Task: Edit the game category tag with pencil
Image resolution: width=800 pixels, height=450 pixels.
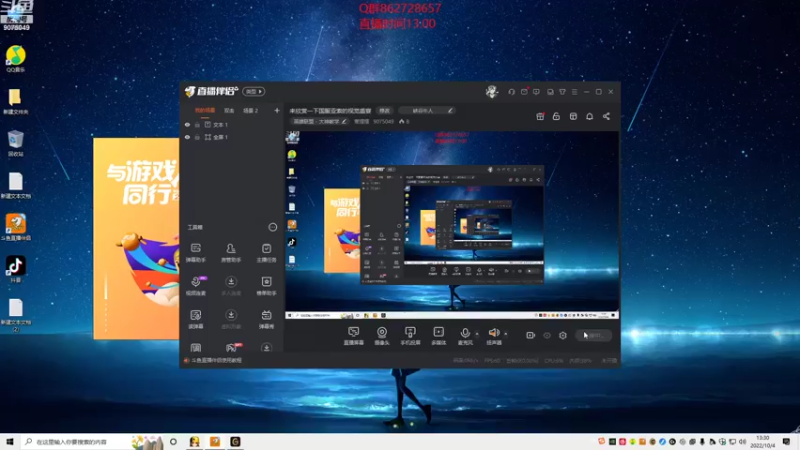Action: point(320,121)
